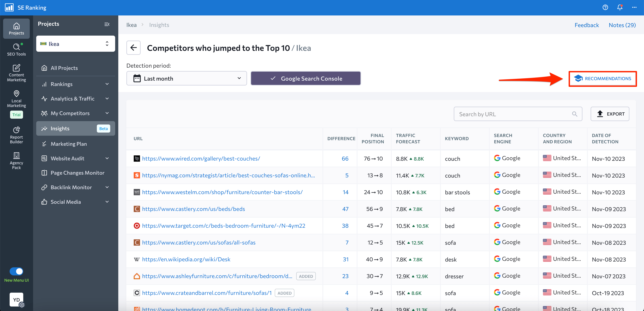Screen dimensions: 644x311
Task: Click the Ikea breadcrumb link
Action: 131,25
